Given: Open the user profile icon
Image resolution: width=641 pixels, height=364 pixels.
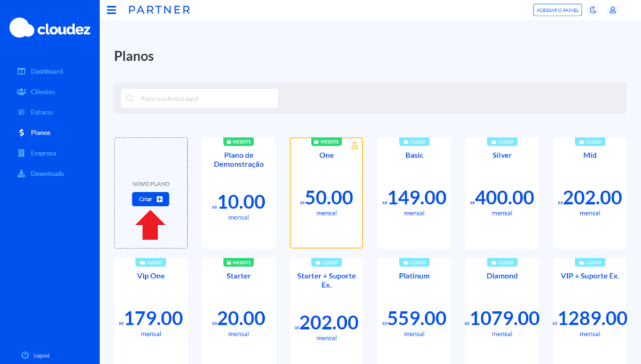Looking at the screenshot, I should coord(612,10).
